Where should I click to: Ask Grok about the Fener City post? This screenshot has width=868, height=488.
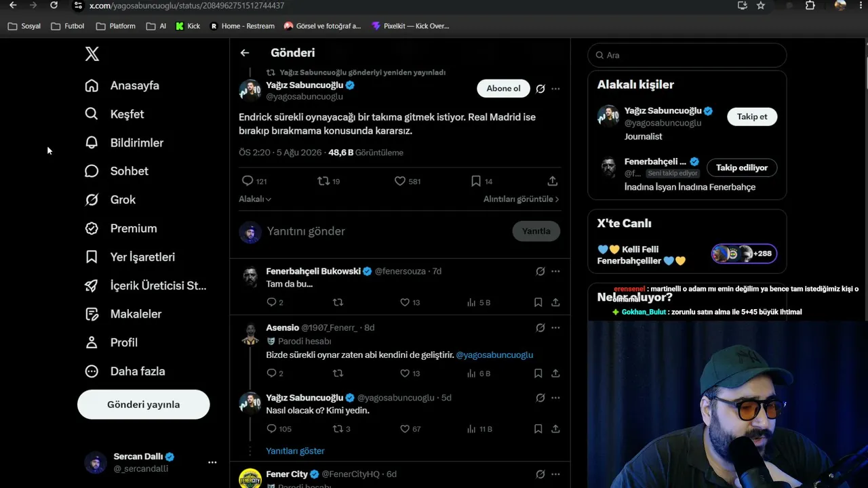[x=540, y=474]
